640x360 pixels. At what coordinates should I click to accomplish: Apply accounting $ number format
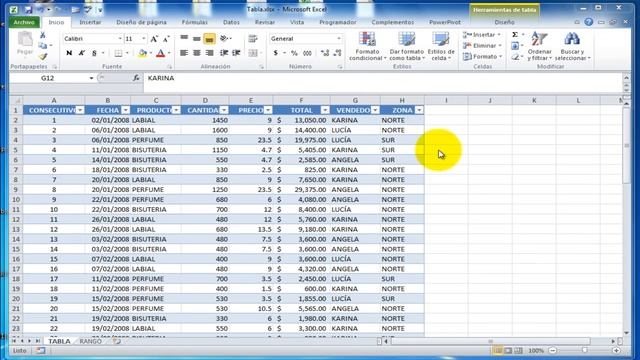coord(276,53)
